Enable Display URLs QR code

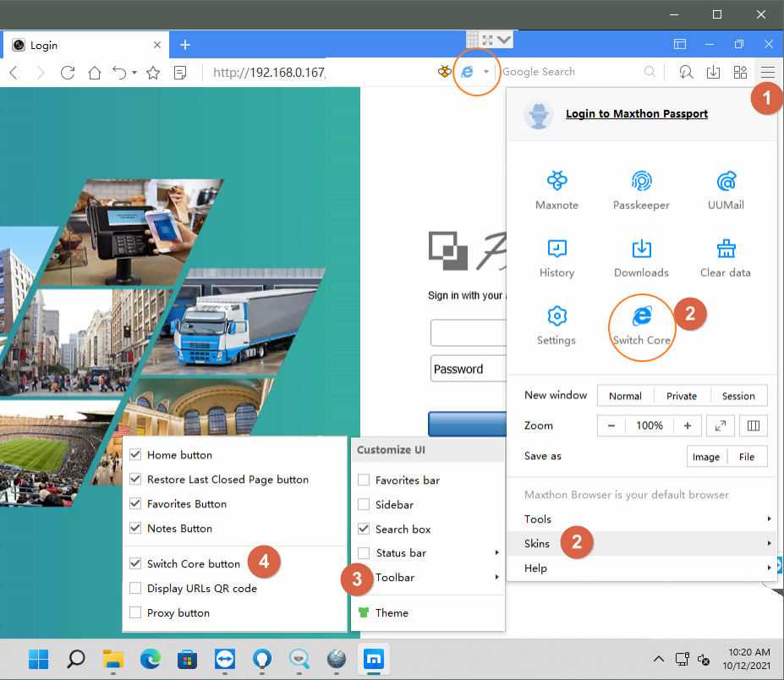(135, 589)
